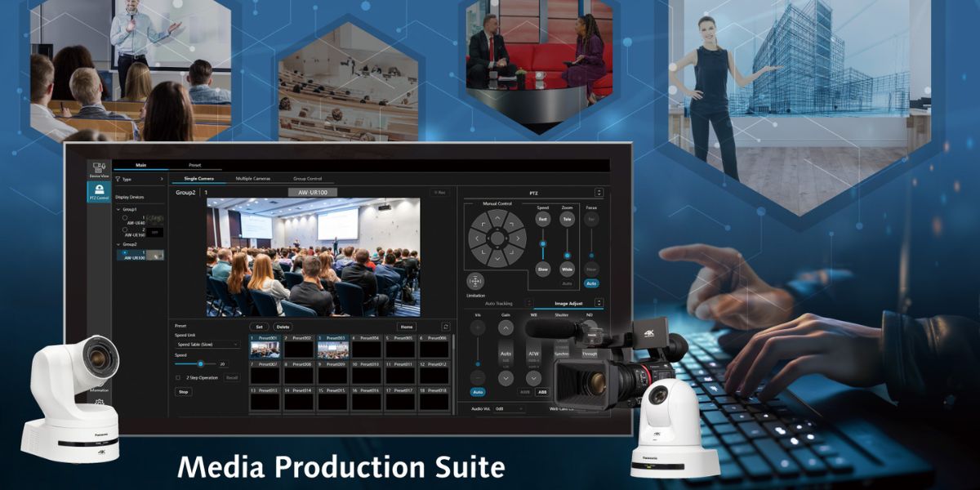The height and width of the screenshot is (490, 980).
Task: Select the AW-UE40 camera radio button
Action: [126, 216]
